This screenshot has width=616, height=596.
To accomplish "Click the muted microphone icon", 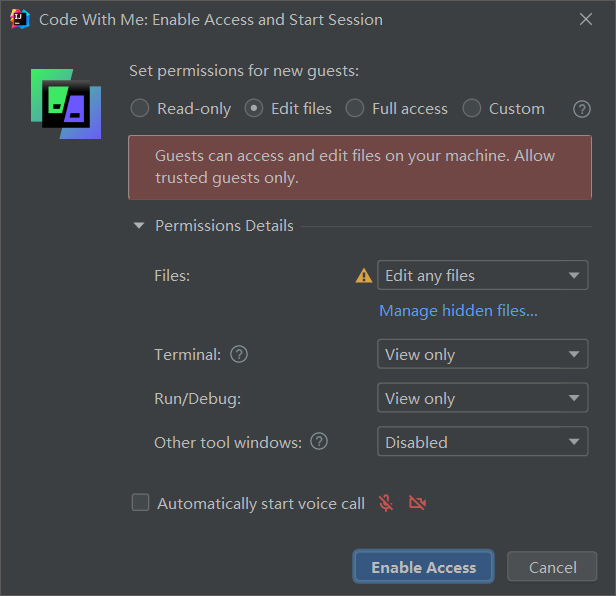I will 386,503.
